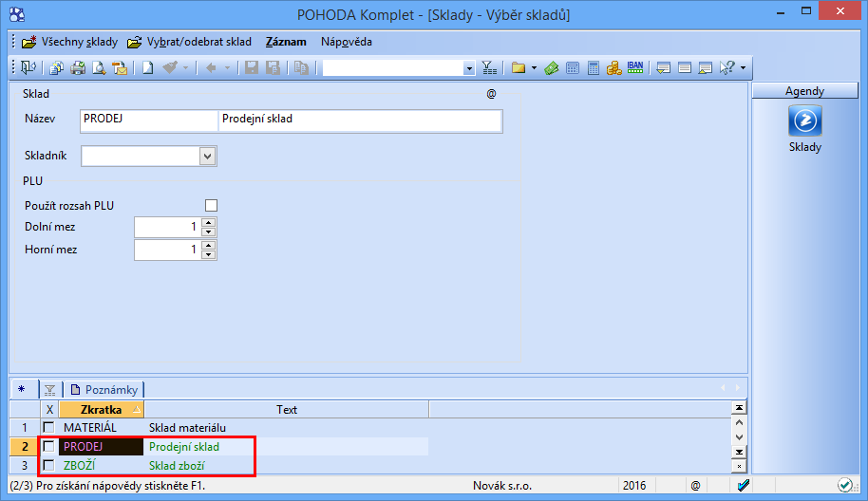Expand the toolbar search combo box arrow
The image size is (868, 501).
[x=469, y=68]
